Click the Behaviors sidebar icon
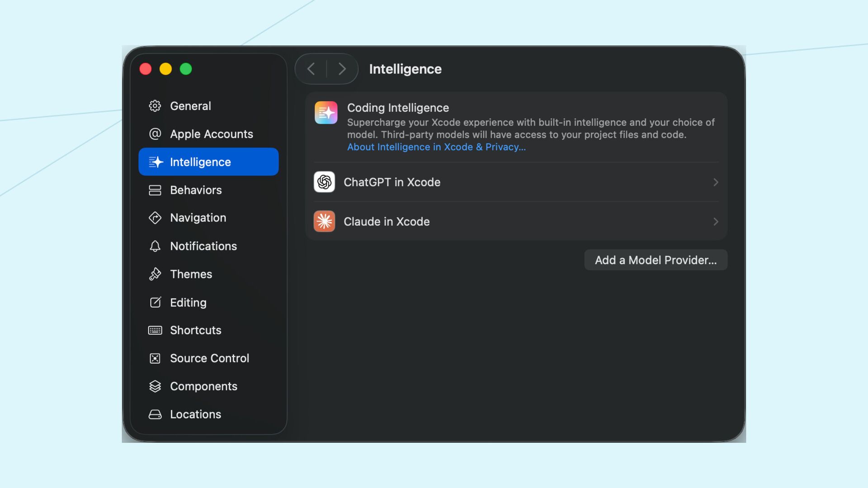This screenshot has width=868, height=488. coord(155,190)
